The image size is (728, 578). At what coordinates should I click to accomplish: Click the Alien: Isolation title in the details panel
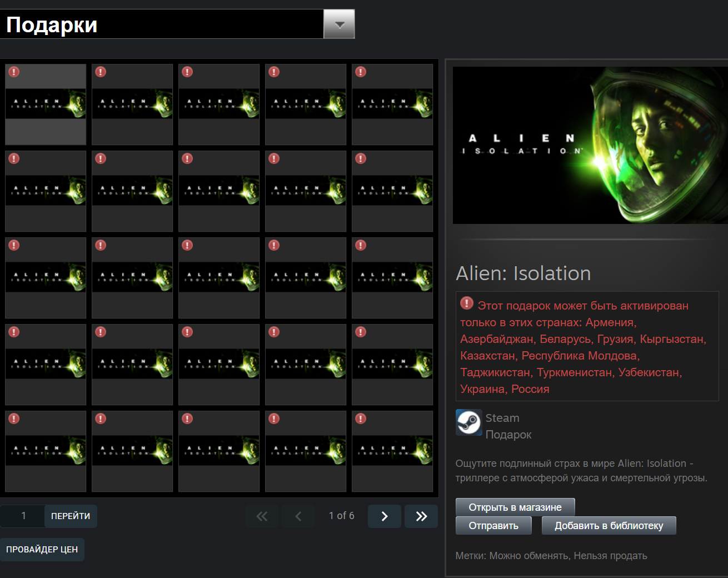tap(523, 273)
